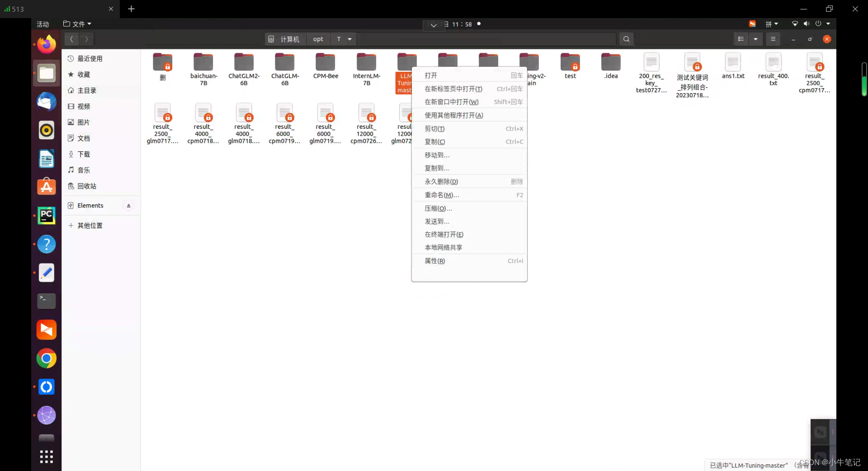The height and width of the screenshot is (471, 868).
Task: Open the 文件 app menu dropdown
Action: pos(77,24)
